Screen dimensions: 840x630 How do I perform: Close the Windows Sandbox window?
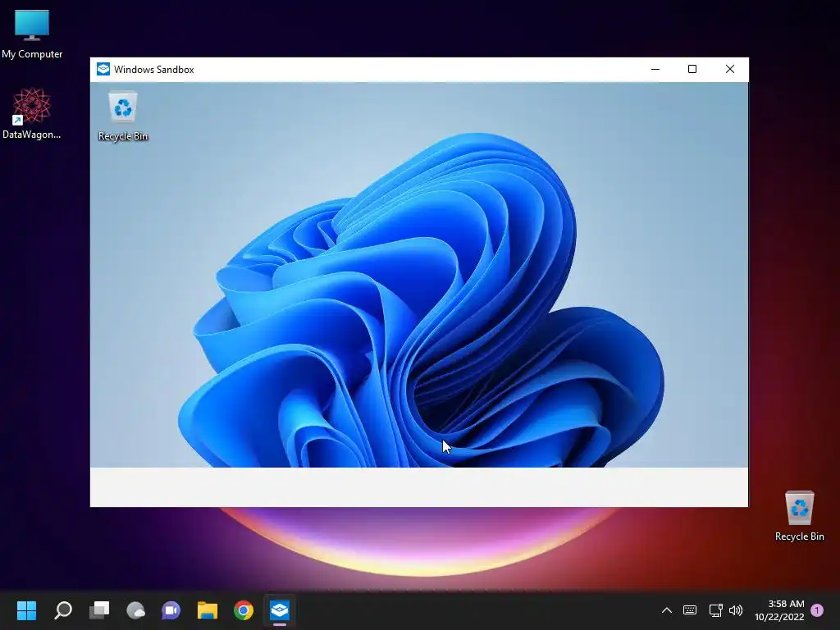pyautogui.click(x=729, y=69)
